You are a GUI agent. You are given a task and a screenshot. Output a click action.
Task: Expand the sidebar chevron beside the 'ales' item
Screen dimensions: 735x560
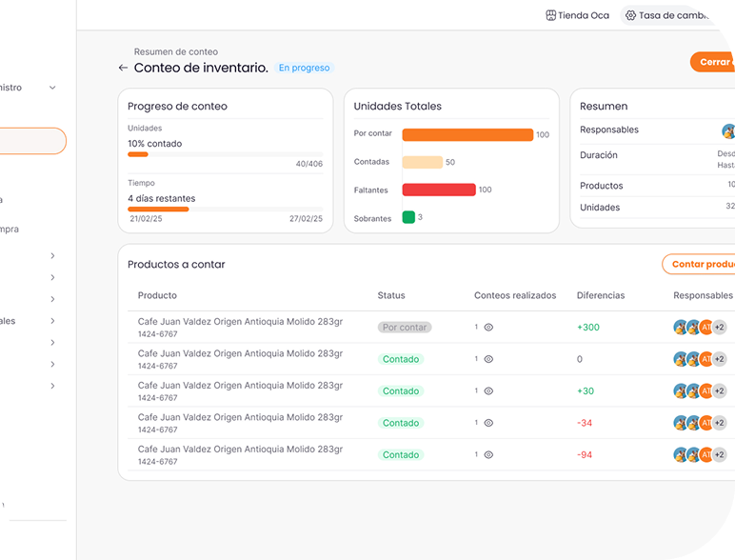52,321
